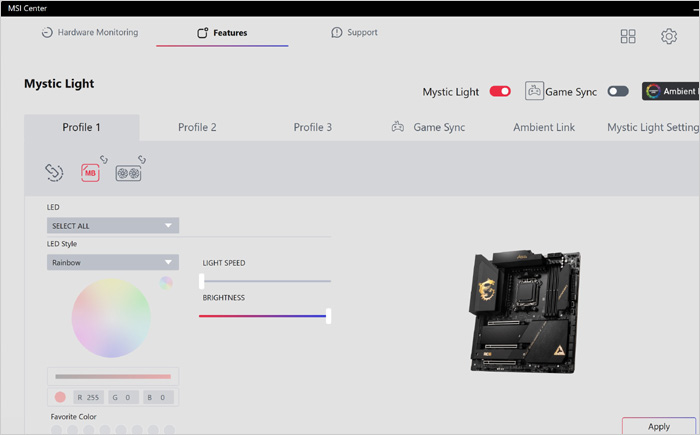Switch to the Profile 3 tab

click(312, 127)
